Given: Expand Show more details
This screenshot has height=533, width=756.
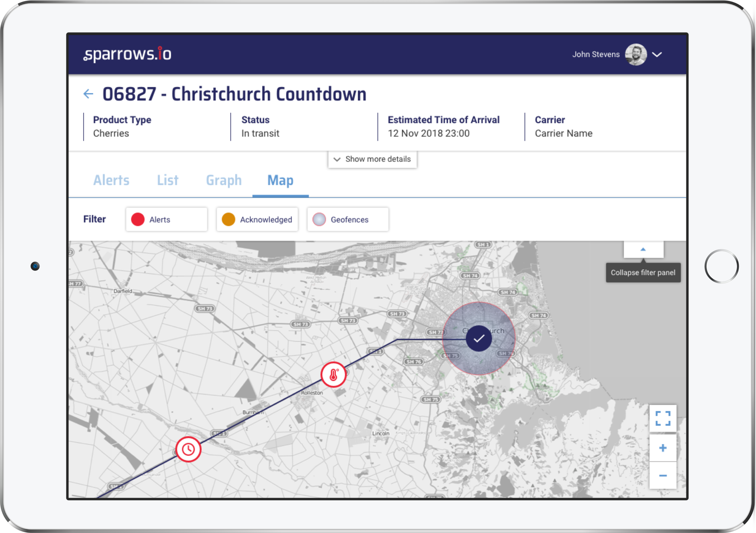Looking at the screenshot, I should point(372,159).
